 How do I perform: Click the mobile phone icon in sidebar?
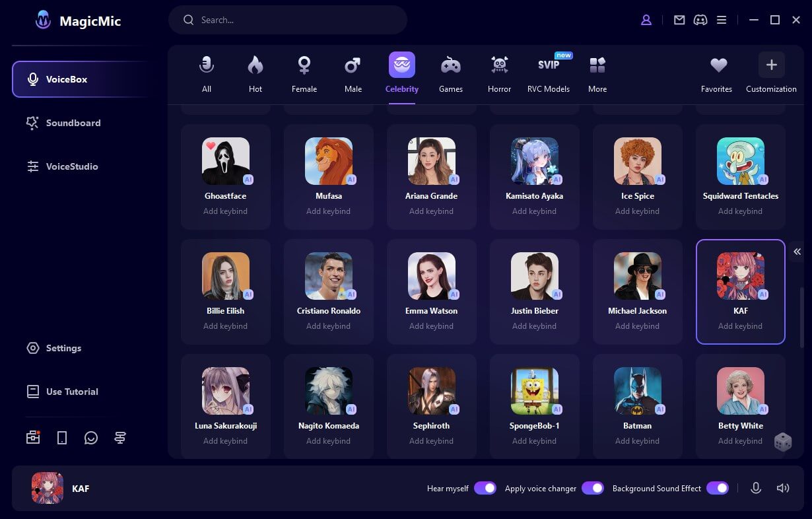coord(62,438)
